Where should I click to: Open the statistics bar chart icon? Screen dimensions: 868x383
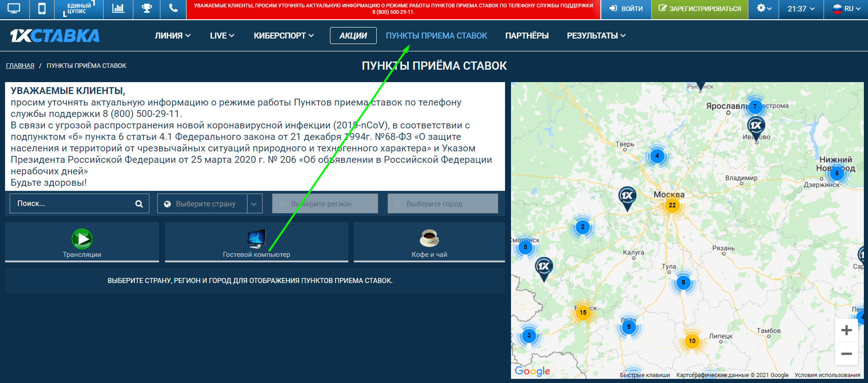pyautogui.click(x=118, y=9)
